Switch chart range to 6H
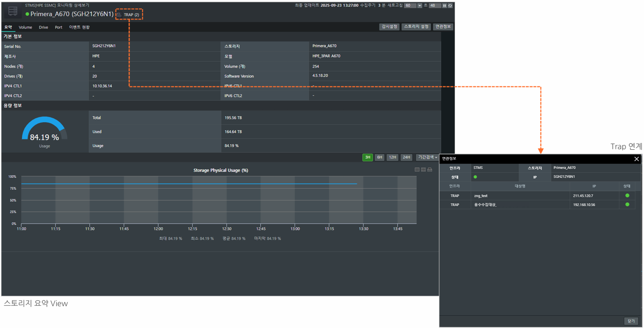Viewport: 644px width, 328px height. click(x=380, y=157)
